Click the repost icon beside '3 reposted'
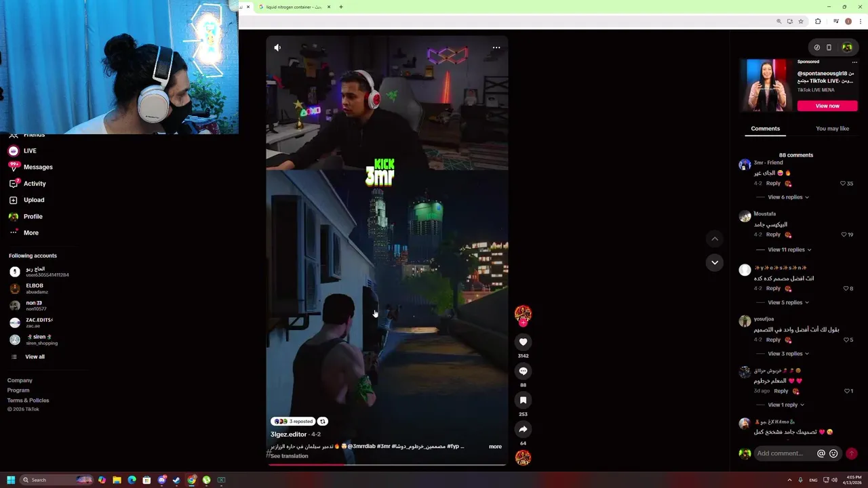The image size is (868, 488). 323,421
